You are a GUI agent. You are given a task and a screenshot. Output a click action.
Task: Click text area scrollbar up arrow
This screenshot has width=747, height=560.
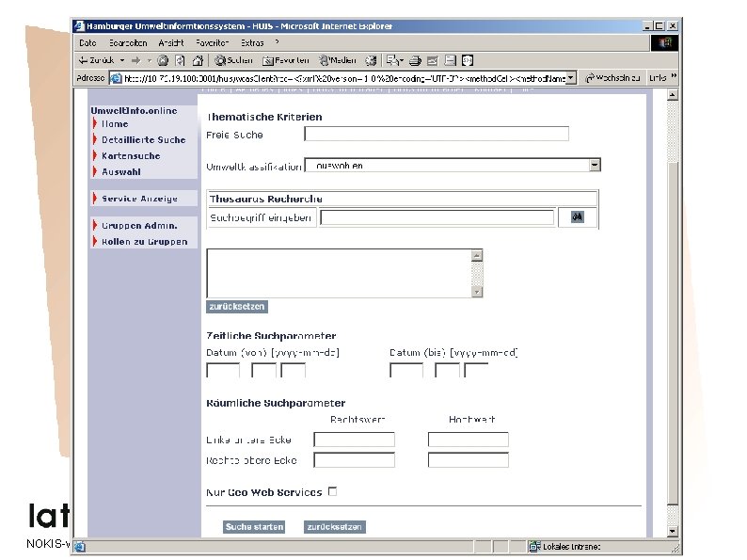click(477, 255)
